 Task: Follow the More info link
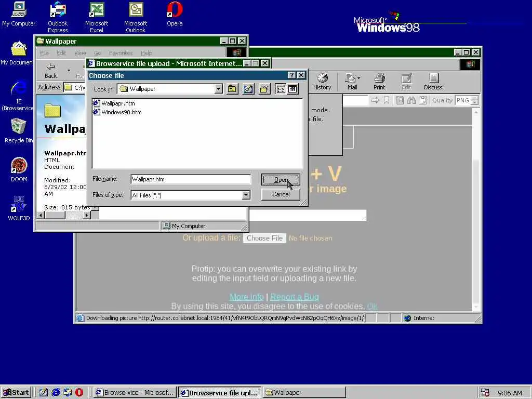coord(247,297)
